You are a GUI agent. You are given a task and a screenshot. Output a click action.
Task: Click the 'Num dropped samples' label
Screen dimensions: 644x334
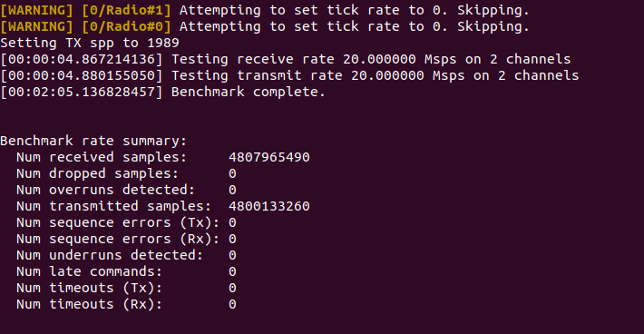[97, 173]
